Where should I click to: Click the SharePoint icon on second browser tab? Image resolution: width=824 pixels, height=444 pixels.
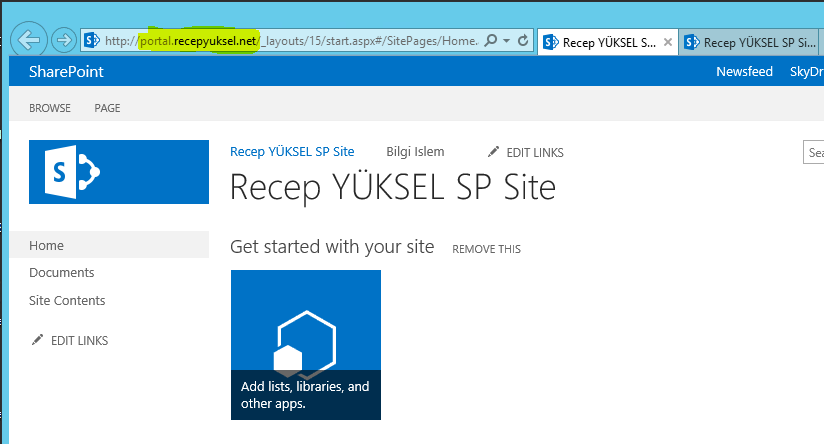pos(692,42)
